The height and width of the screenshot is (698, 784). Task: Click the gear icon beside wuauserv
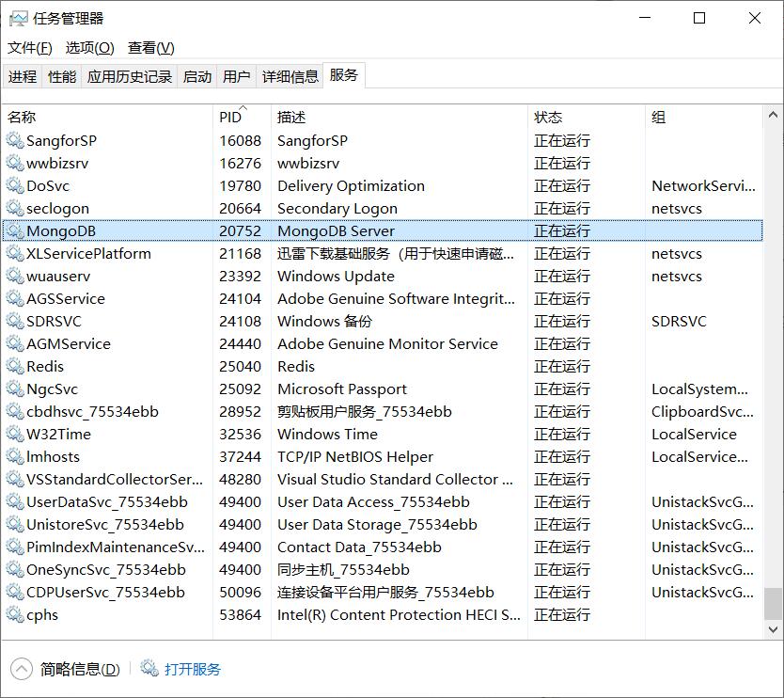[x=15, y=276]
